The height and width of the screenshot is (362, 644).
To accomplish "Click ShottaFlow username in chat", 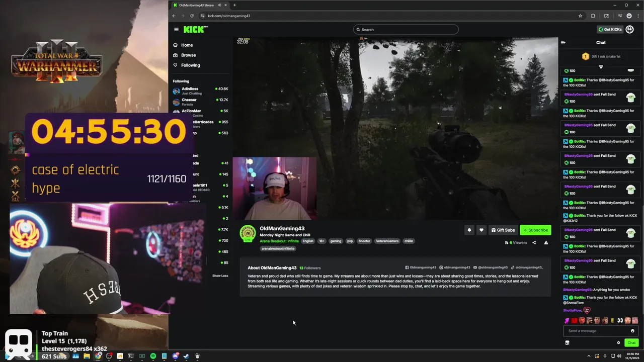I will coord(573,310).
